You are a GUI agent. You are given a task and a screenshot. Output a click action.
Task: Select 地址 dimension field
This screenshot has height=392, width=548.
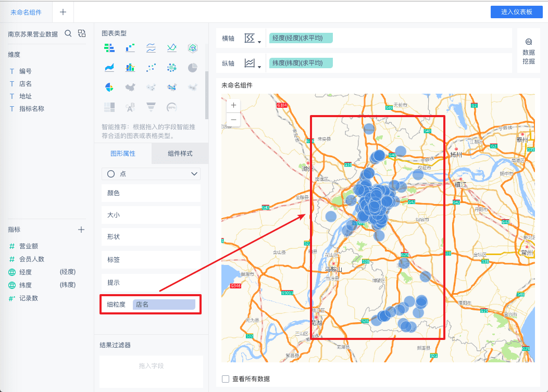click(x=25, y=96)
